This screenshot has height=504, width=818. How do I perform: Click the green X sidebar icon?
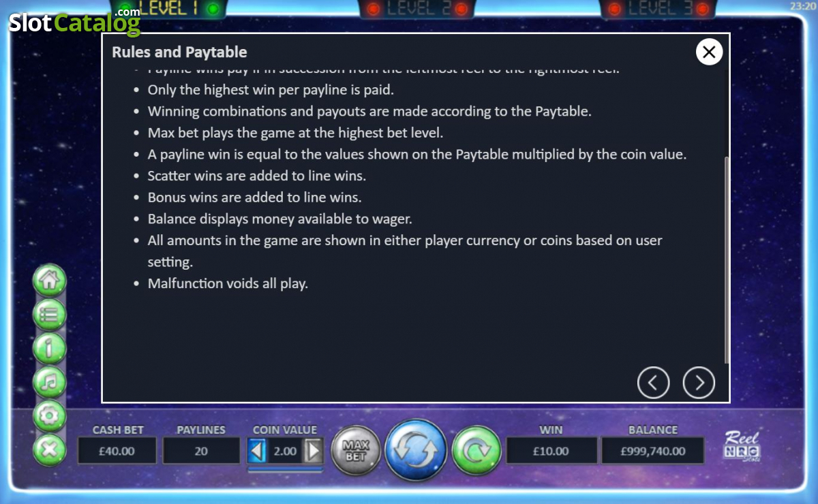tap(50, 450)
